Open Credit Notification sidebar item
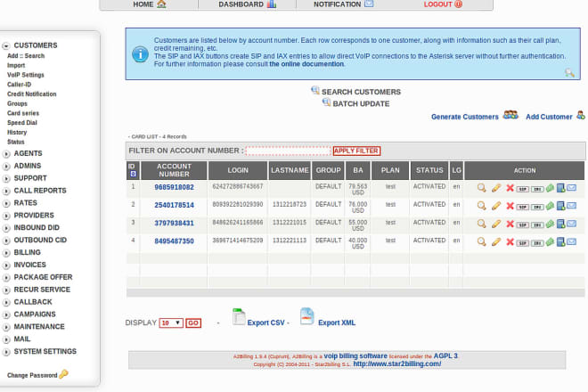 tap(32, 94)
